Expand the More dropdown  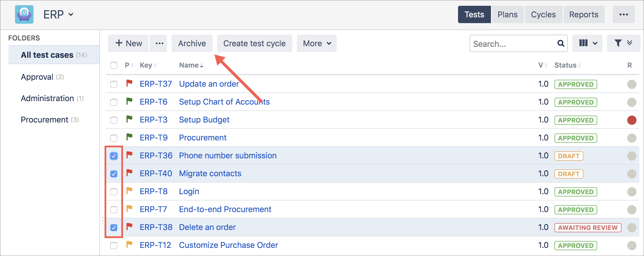[x=317, y=43]
